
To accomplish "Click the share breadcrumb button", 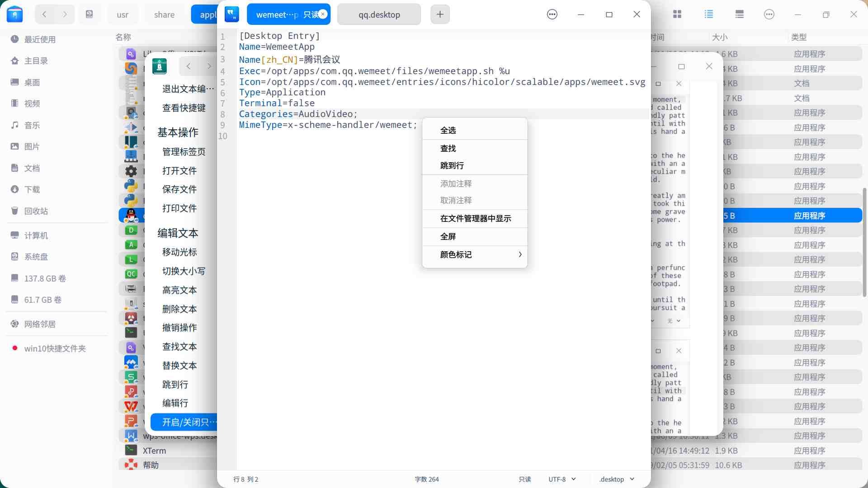I will click(x=164, y=14).
